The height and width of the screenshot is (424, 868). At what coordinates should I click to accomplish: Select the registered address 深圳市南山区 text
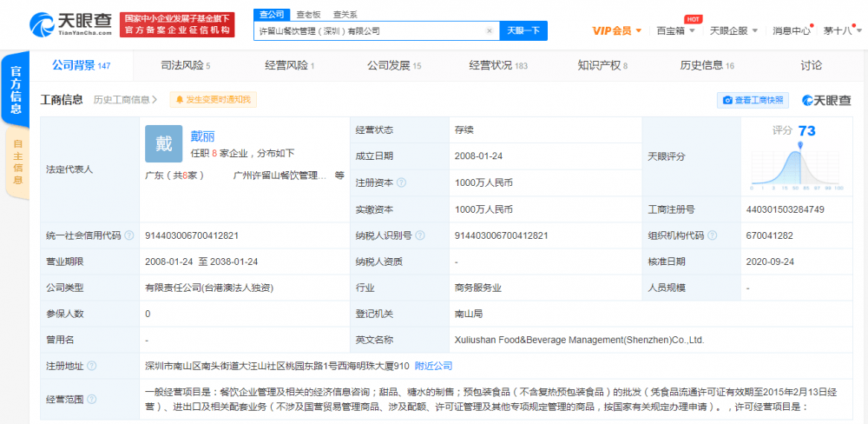coord(277,367)
